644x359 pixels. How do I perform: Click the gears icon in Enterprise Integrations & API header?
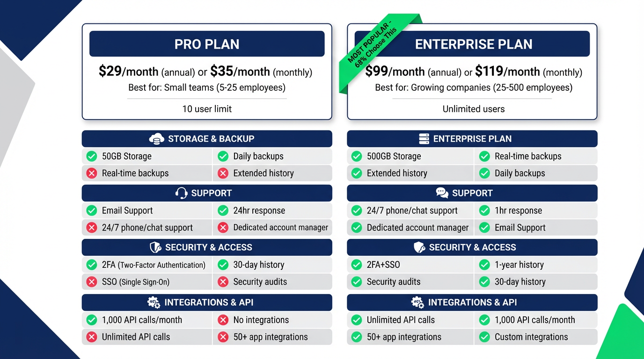pyautogui.click(x=417, y=302)
